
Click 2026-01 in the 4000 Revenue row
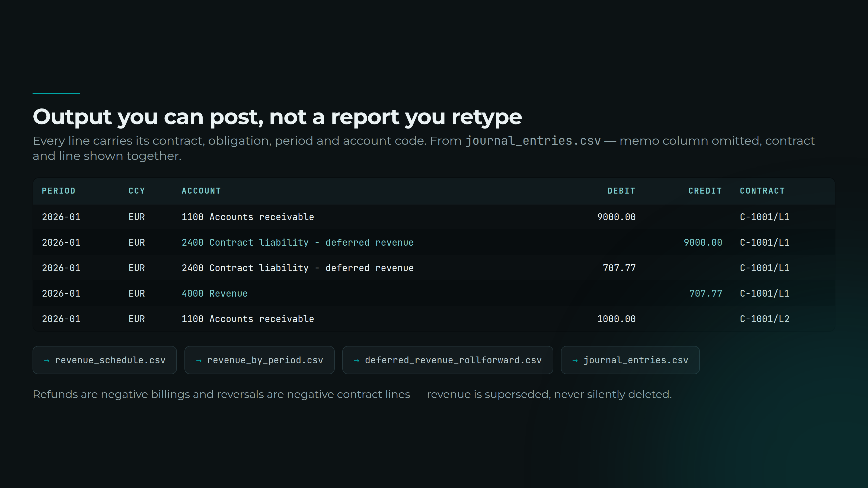[x=61, y=293]
